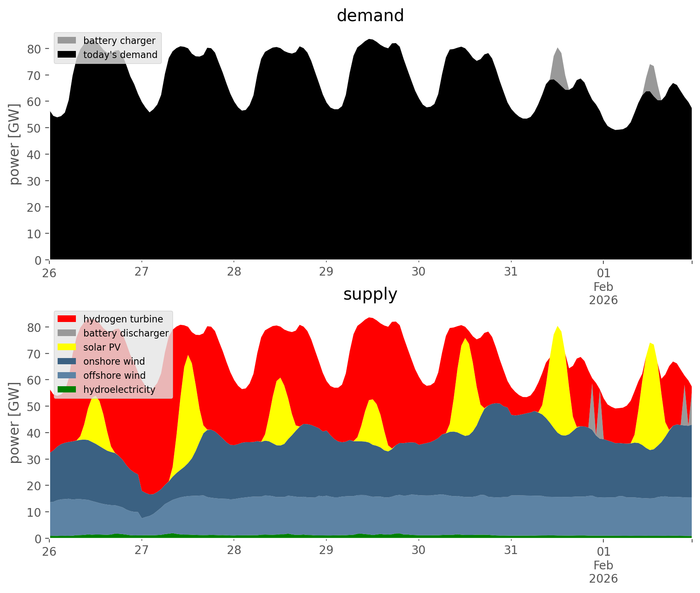The image size is (700, 593).
Task: Click the 40 tick on demand y-axis
Action: tap(38, 155)
